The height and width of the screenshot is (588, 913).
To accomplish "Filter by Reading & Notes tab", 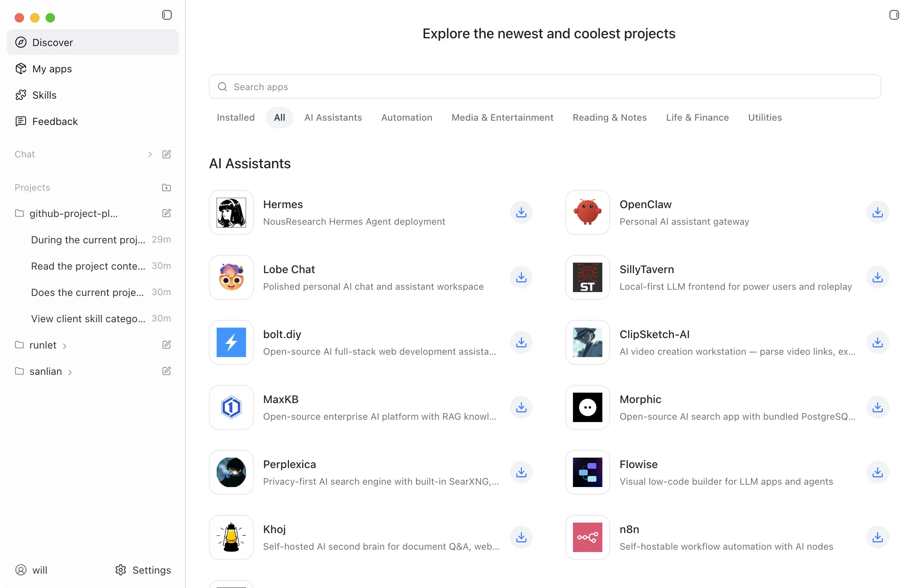I will tap(610, 117).
